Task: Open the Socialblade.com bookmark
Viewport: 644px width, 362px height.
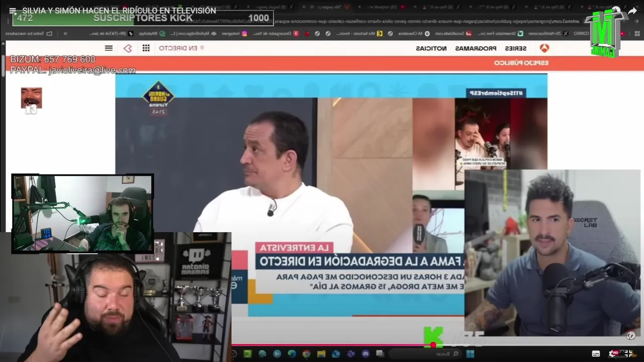Action: pyautogui.click(x=454, y=33)
